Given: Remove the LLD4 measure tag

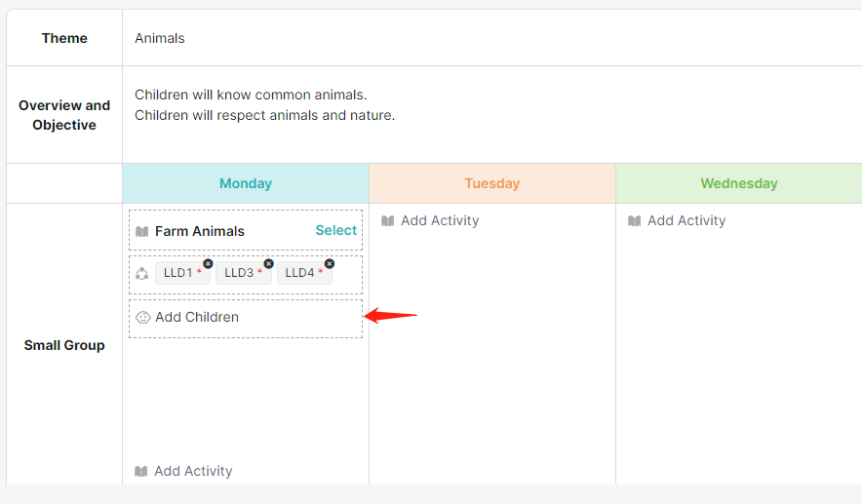Looking at the screenshot, I should tap(330, 264).
